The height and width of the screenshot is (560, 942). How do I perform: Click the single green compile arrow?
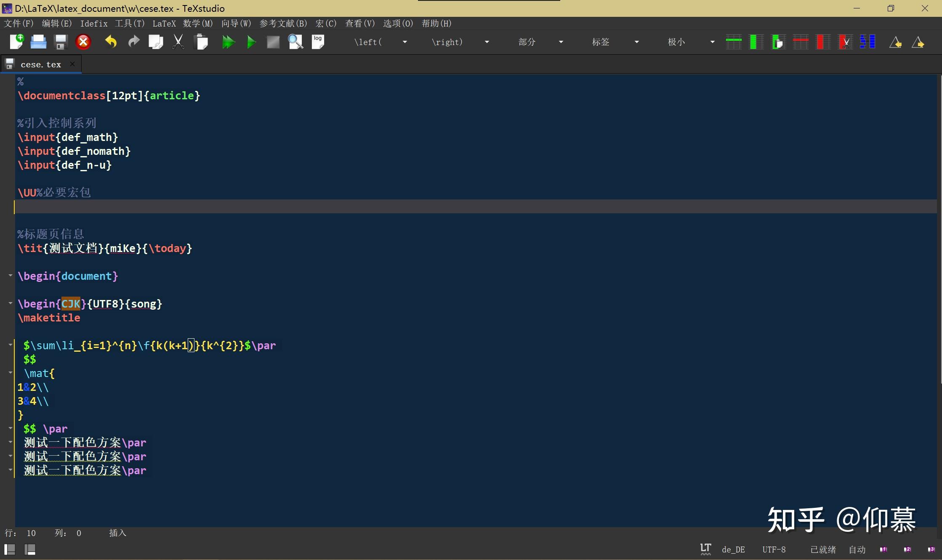pyautogui.click(x=251, y=42)
